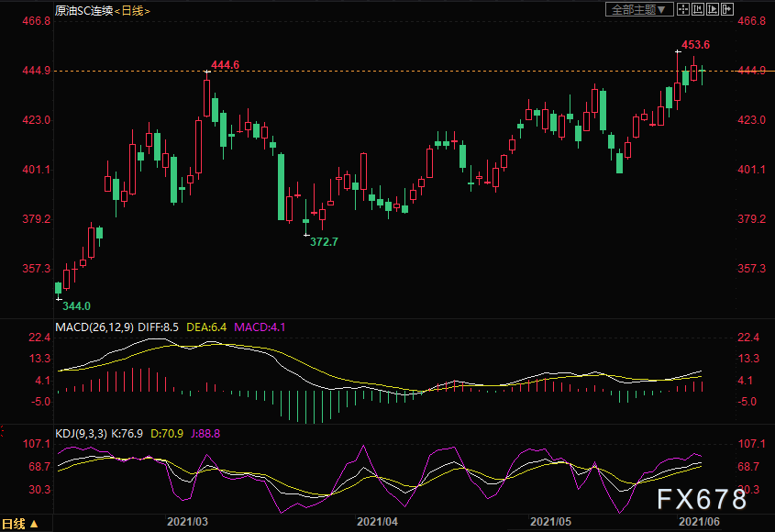Click the crosshair cursor icon in top toolbar
The height and width of the screenshot is (532, 775).
[682, 9]
